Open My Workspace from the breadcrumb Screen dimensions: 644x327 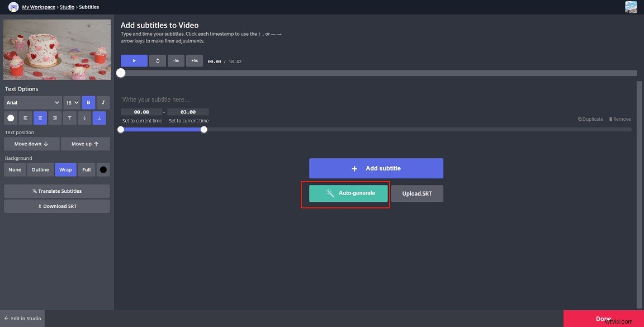coord(38,7)
